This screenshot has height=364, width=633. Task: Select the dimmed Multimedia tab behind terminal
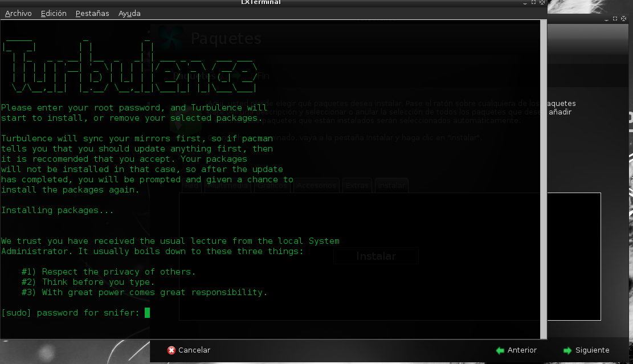pos(228,186)
